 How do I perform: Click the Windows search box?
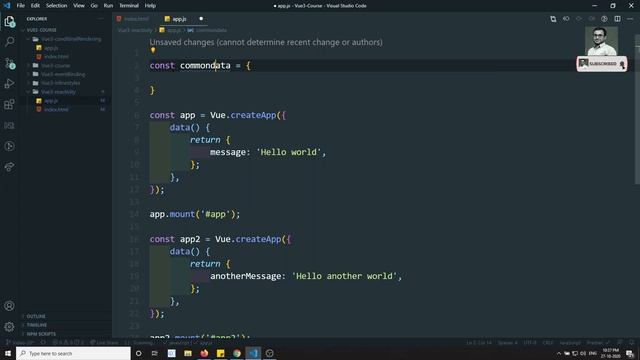click(x=73, y=353)
